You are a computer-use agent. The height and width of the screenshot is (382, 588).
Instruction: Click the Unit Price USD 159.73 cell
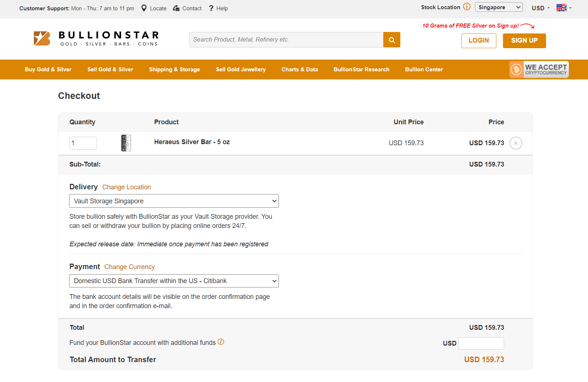406,143
